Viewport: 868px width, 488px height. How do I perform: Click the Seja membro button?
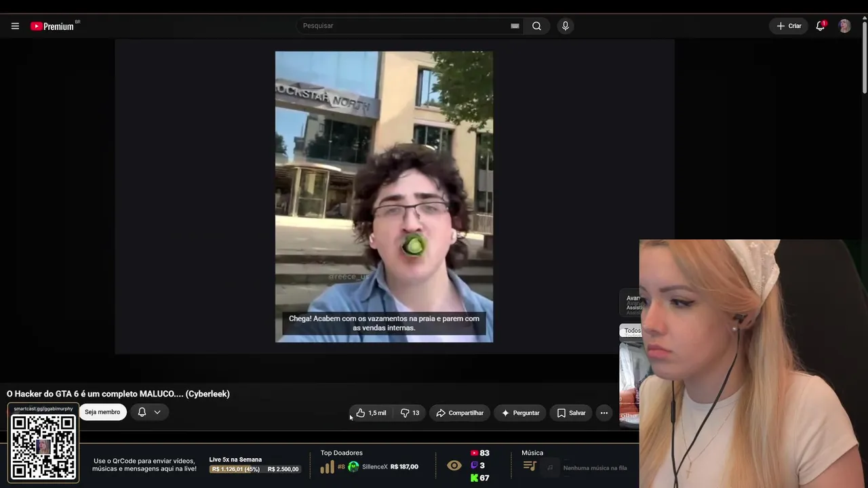(x=102, y=412)
